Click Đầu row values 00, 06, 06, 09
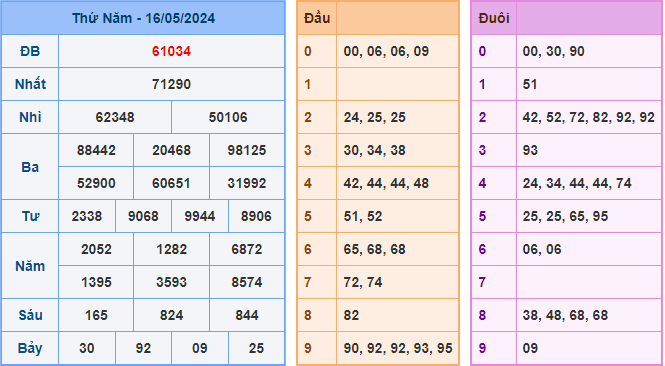The height and width of the screenshot is (366, 665). (x=386, y=51)
